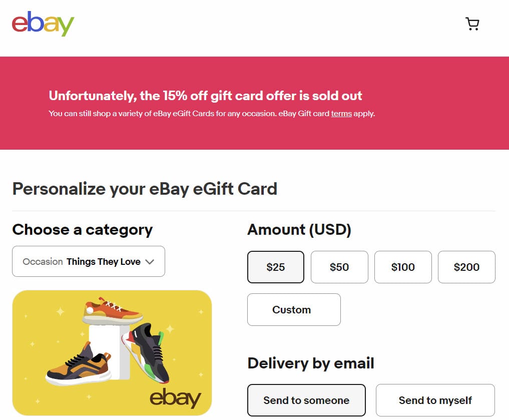
Task: Pick the $100 amount option
Action: [403, 267]
